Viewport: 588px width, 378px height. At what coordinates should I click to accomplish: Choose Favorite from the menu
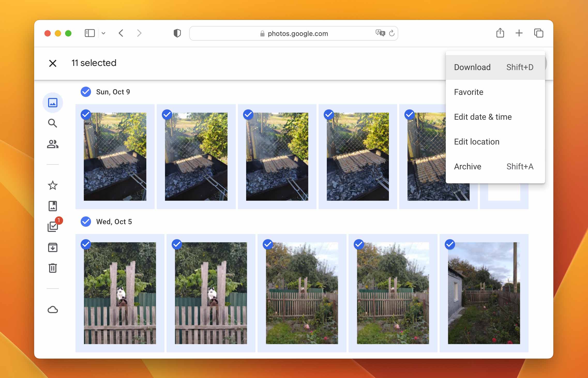[495, 92]
